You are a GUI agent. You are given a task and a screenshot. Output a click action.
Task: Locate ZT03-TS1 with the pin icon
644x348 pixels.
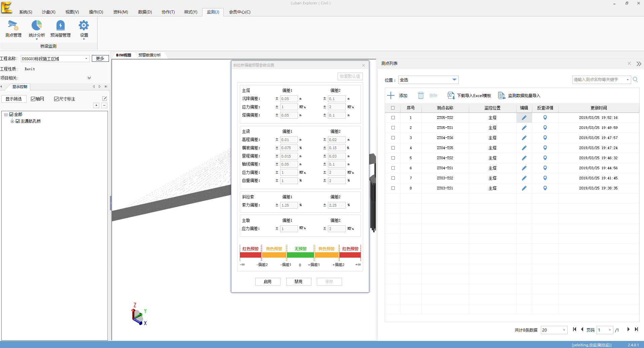[x=545, y=188]
